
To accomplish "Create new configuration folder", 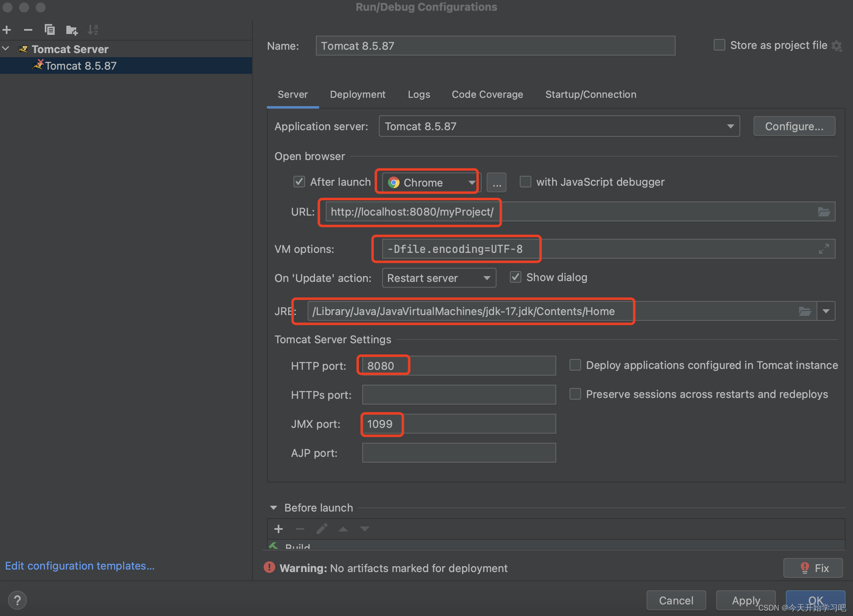I will click(x=72, y=30).
